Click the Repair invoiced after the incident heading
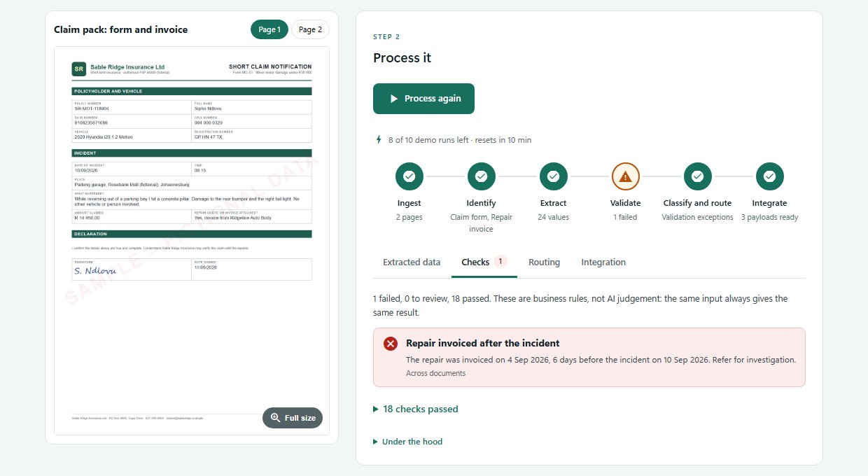Viewport: 868px width, 476px height. click(x=482, y=344)
